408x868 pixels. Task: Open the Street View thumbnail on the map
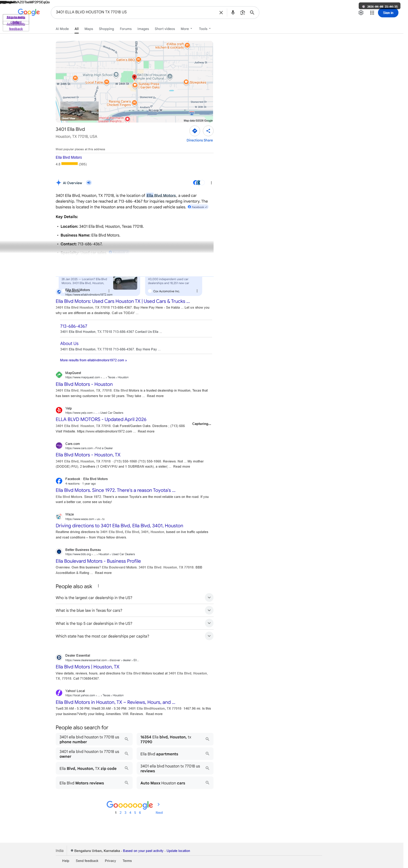pyautogui.click(x=79, y=111)
